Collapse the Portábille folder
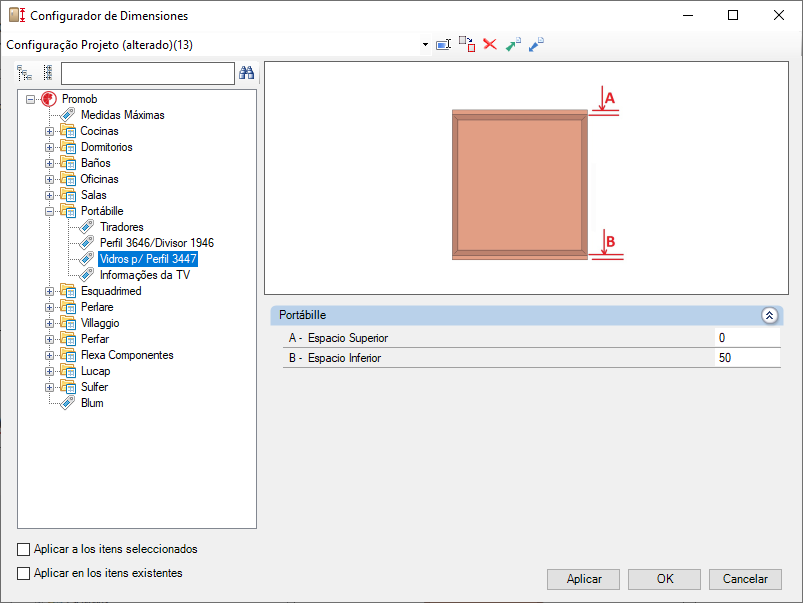 [49, 211]
